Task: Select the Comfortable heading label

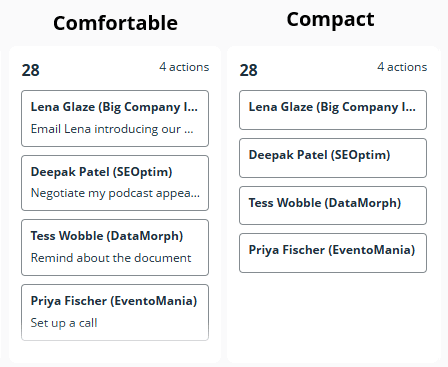Action: point(115,23)
